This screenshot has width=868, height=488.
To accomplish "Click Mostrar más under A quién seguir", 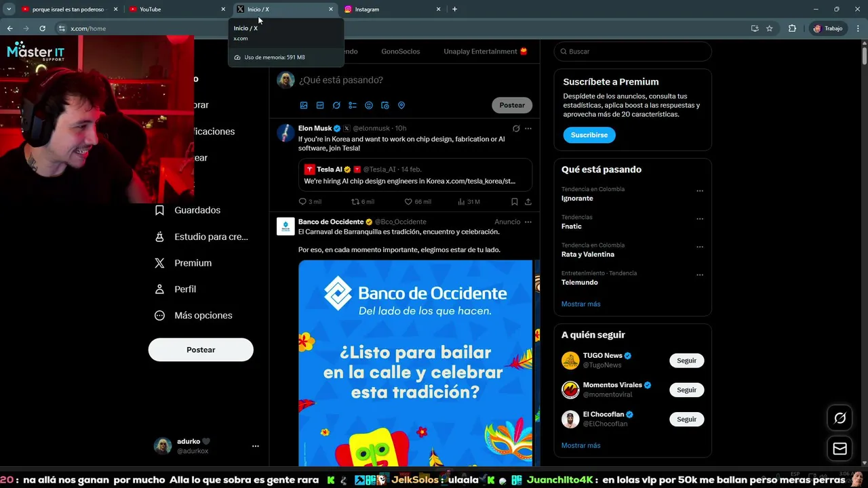I will [x=580, y=446].
